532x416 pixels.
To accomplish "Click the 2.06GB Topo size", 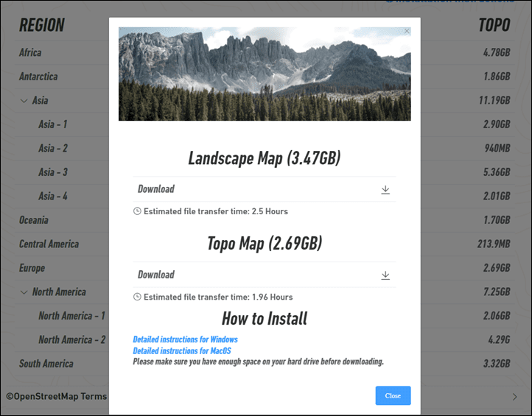I will coord(497,316).
